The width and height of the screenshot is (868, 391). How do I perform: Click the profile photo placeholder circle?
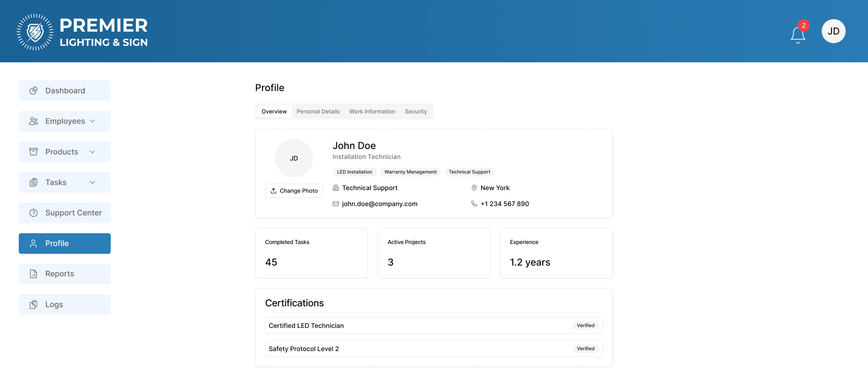point(294,158)
